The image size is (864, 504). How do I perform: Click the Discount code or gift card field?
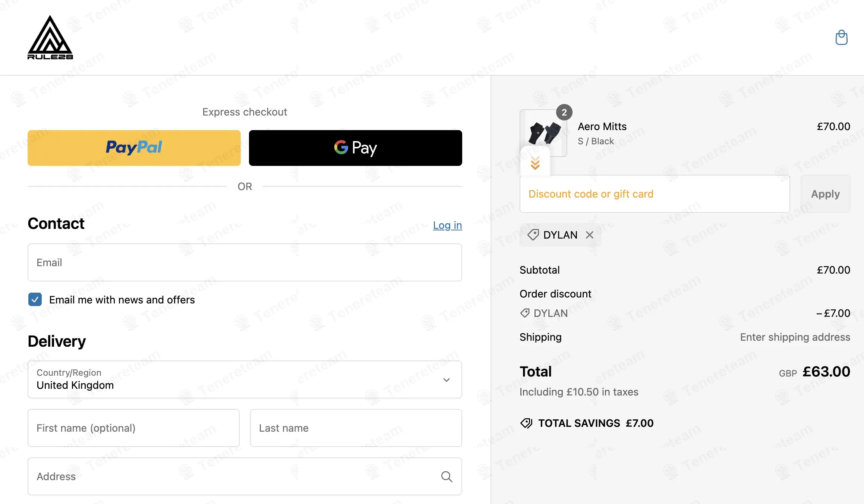(x=655, y=194)
